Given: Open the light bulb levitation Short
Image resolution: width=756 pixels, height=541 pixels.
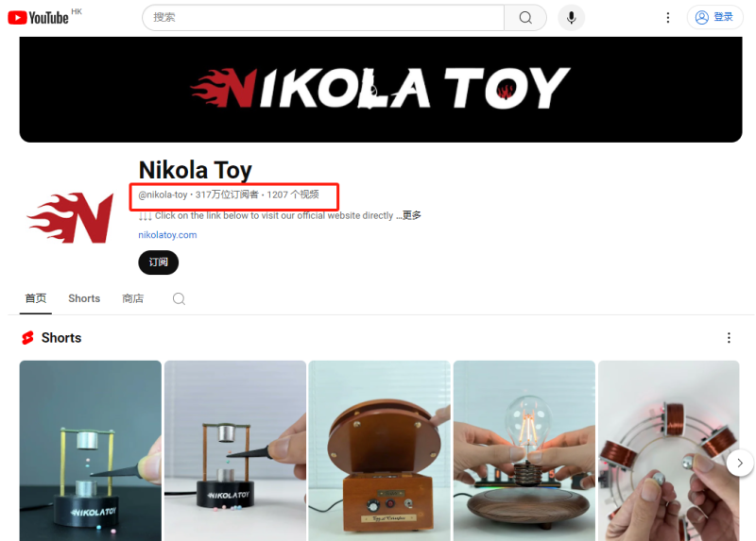Looking at the screenshot, I should point(524,450).
